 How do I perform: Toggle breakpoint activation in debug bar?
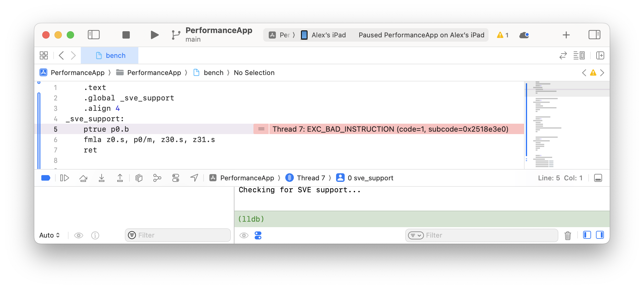[x=46, y=178]
